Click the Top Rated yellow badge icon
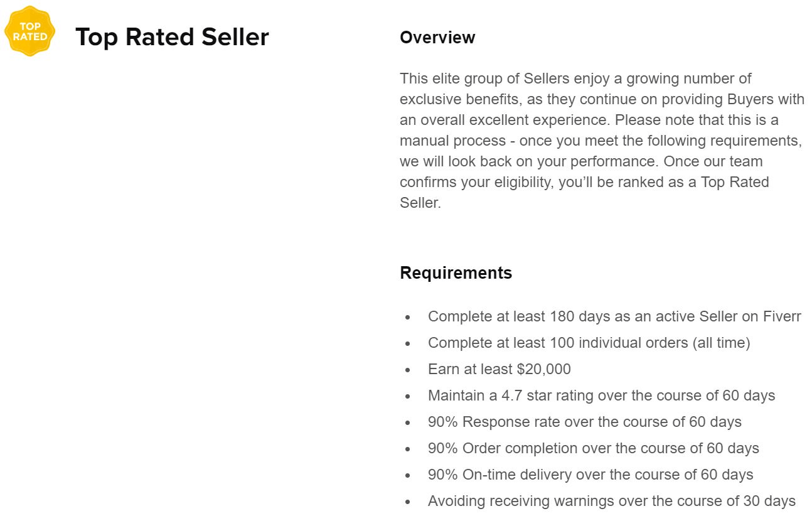Viewport: 812px width, 516px height. pyautogui.click(x=29, y=31)
